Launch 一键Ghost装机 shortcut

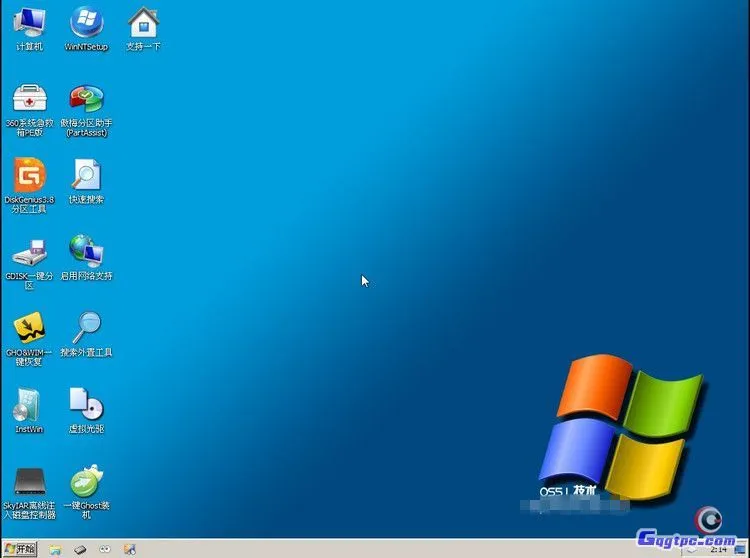86,482
